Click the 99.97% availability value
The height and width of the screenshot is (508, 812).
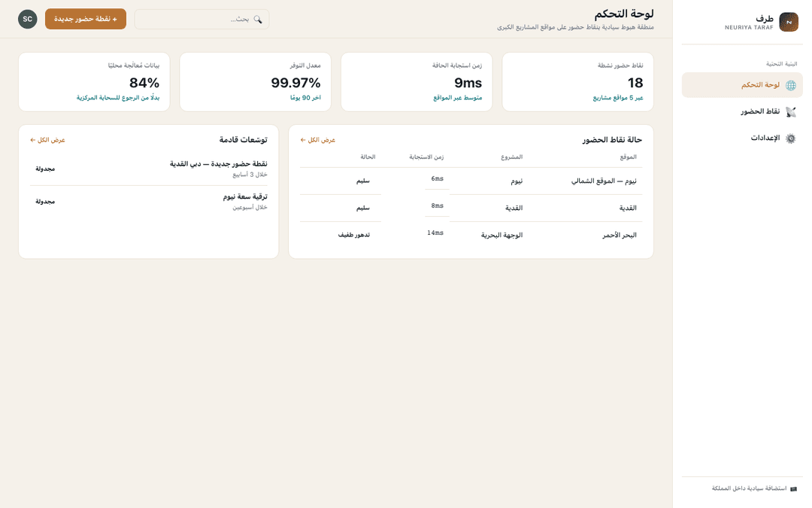(295, 83)
